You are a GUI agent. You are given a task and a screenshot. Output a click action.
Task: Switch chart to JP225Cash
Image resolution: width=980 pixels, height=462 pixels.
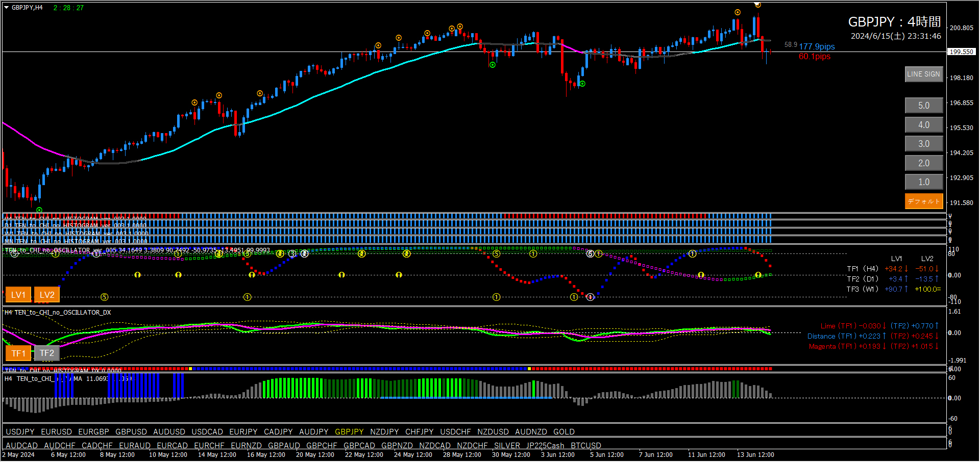(x=546, y=446)
